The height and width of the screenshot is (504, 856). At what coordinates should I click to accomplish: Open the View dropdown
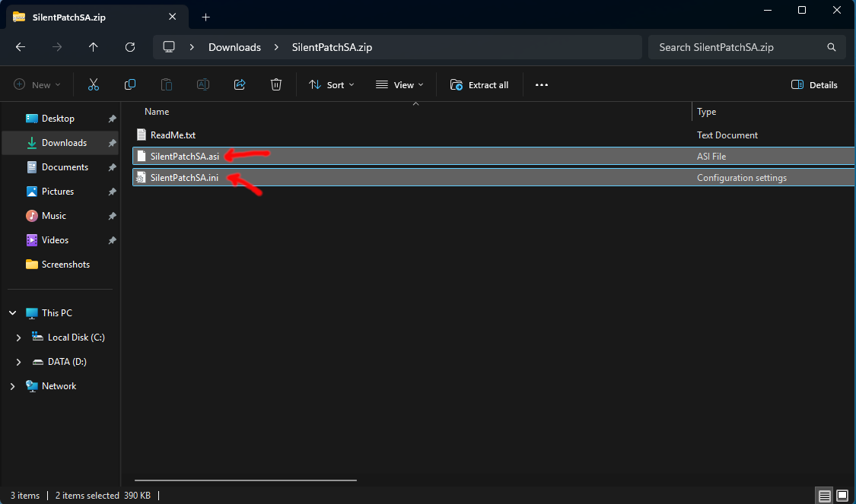coord(399,84)
